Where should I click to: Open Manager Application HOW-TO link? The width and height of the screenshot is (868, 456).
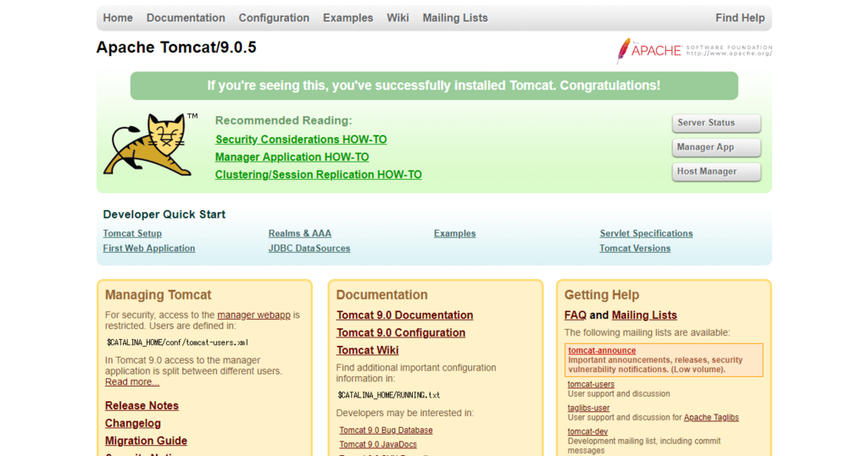pyautogui.click(x=292, y=157)
